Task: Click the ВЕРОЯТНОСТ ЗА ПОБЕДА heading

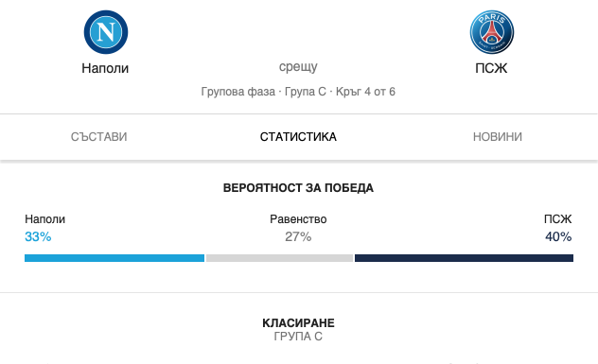Action: (298, 188)
